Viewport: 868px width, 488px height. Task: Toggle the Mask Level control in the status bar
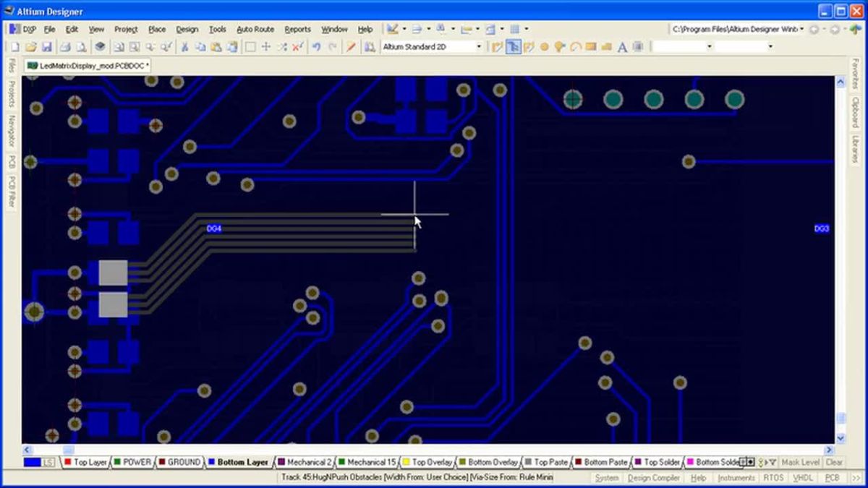coord(800,462)
